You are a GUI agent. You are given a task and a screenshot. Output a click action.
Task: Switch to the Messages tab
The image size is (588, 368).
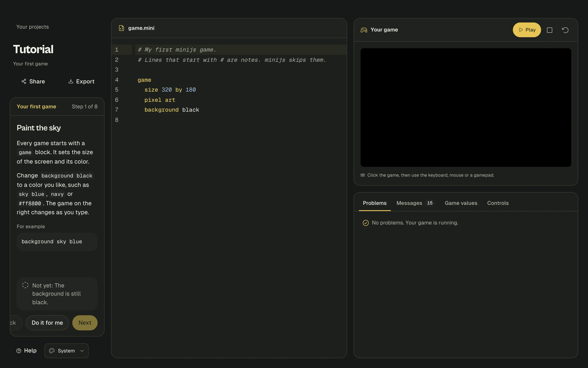(415, 203)
